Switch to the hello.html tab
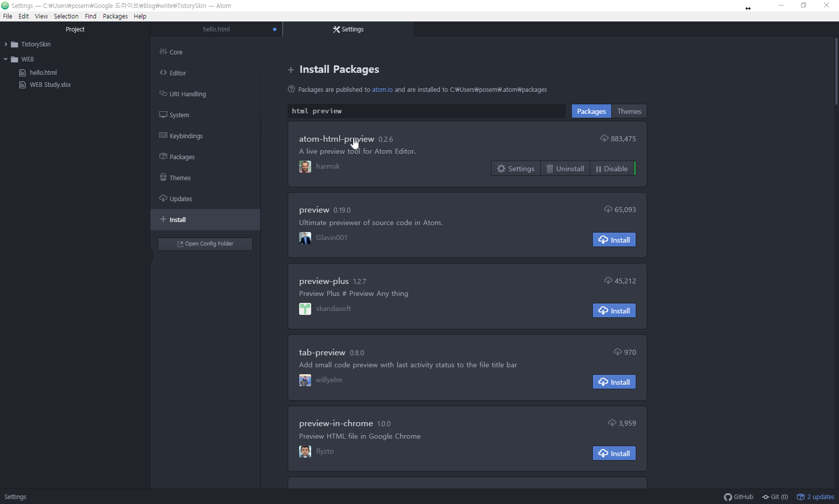Screen dimensions: 839x504 216,29
